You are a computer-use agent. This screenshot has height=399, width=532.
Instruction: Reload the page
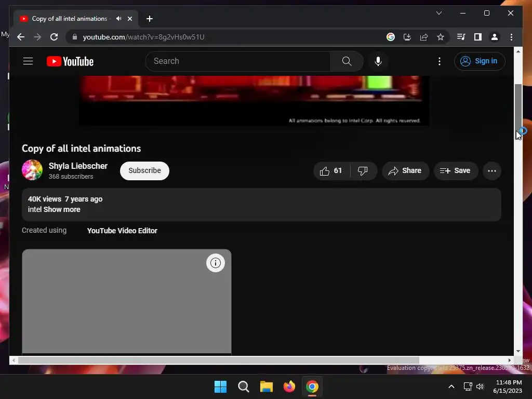coord(54,37)
